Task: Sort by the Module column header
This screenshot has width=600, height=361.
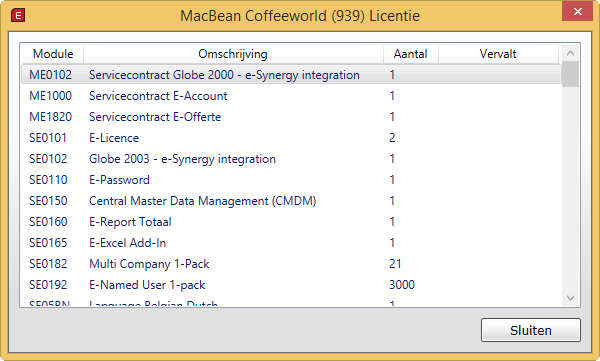Action: click(x=53, y=54)
